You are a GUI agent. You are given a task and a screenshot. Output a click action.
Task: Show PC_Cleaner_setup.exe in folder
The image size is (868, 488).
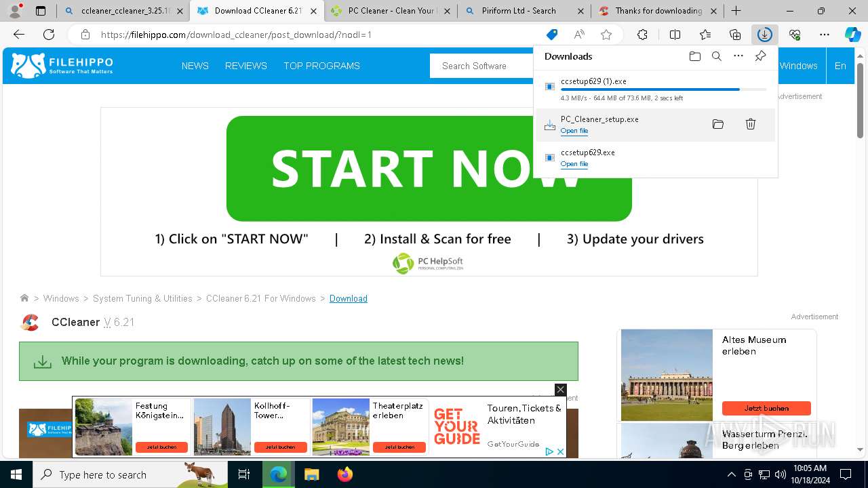(718, 124)
